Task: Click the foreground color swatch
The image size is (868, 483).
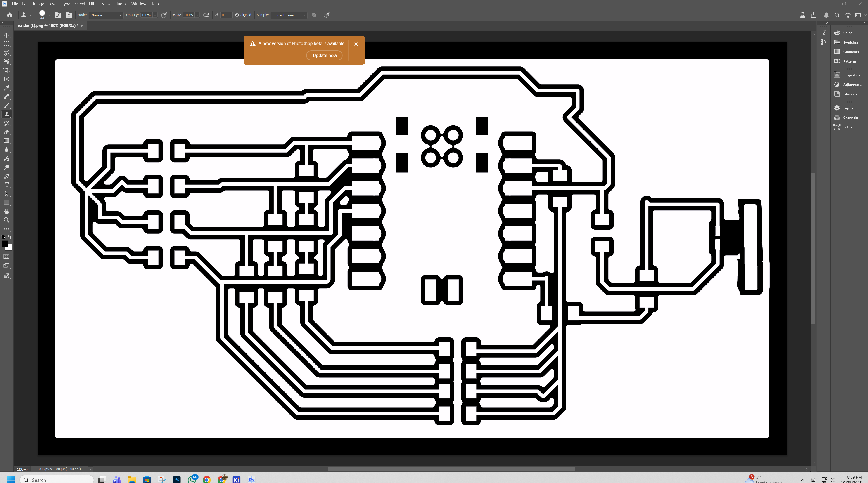Action: [x=5, y=244]
